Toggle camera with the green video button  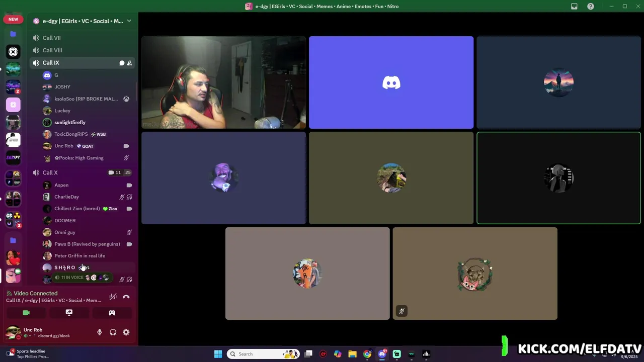pyautogui.click(x=26, y=313)
